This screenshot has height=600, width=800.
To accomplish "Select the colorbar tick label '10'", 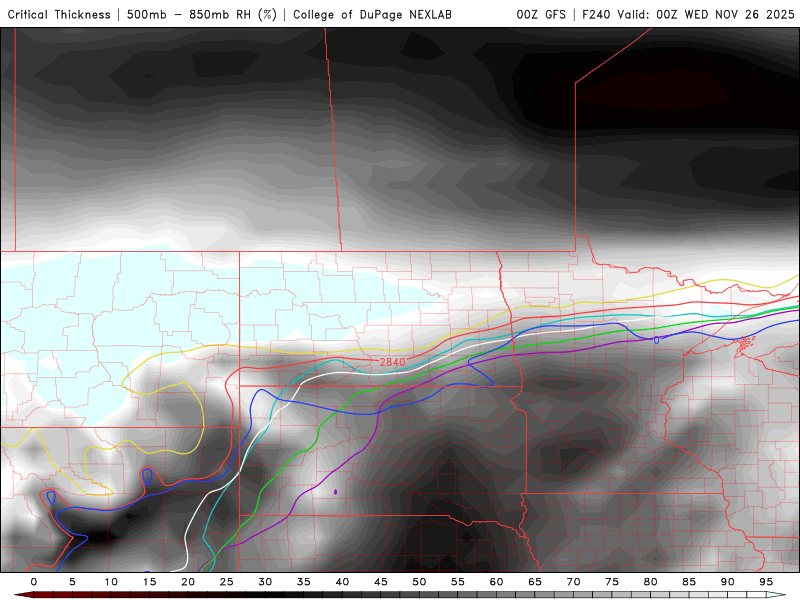I will (x=111, y=582).
